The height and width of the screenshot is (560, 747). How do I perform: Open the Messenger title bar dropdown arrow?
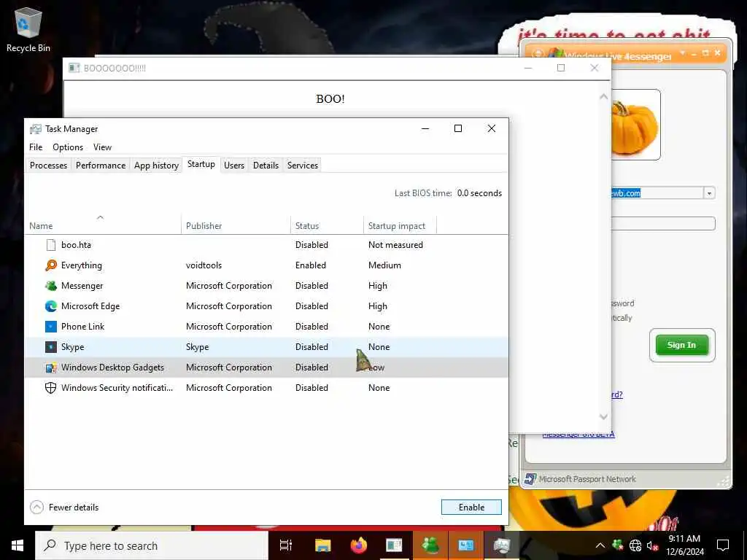pyautogui.click(x=682, y=52)
